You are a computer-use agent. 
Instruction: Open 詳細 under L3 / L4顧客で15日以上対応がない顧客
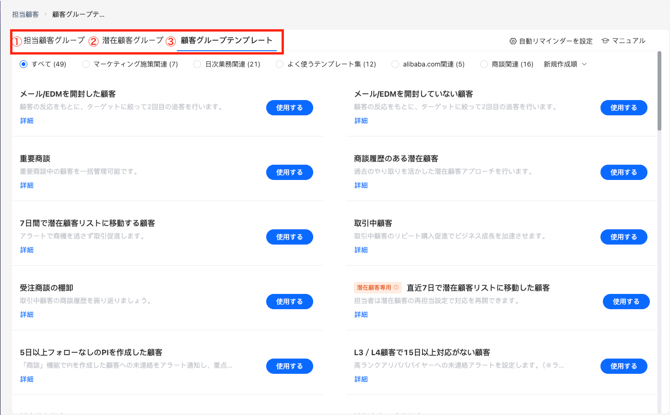361,379
